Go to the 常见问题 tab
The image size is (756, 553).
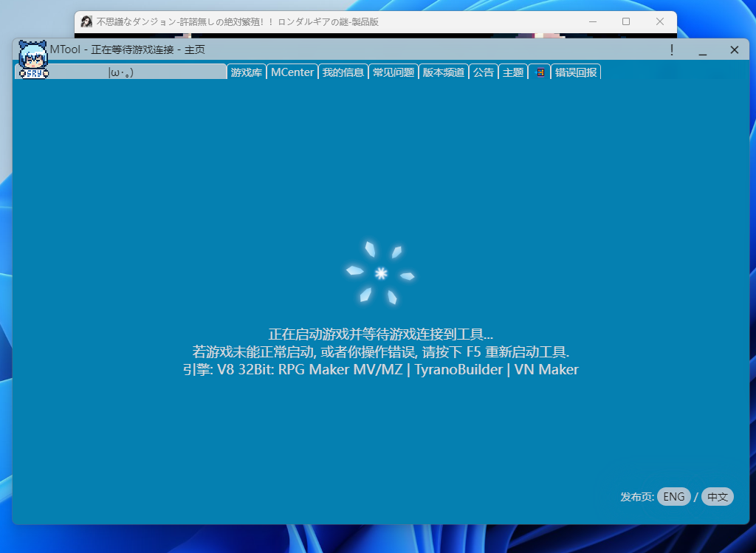[394, 72]
